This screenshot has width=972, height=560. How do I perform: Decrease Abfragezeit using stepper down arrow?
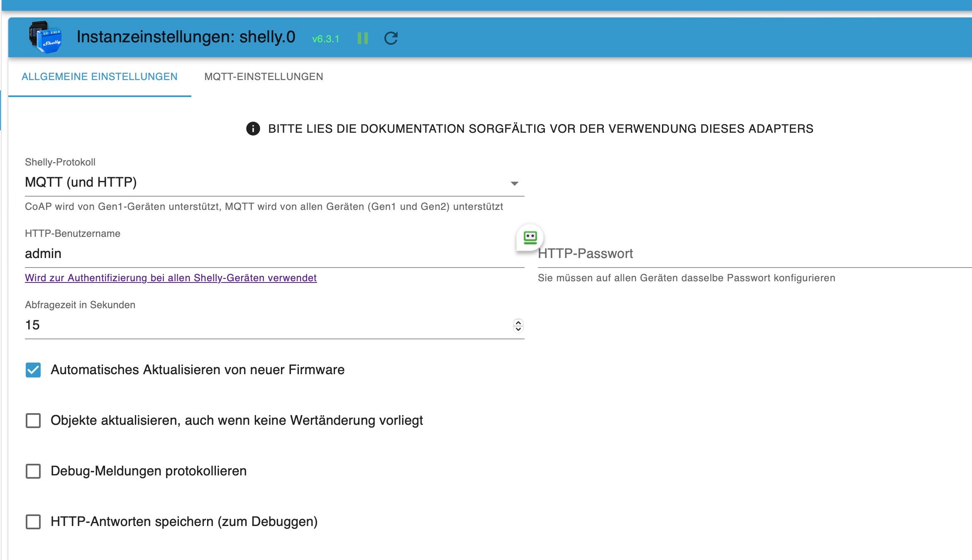coord(518,329)
